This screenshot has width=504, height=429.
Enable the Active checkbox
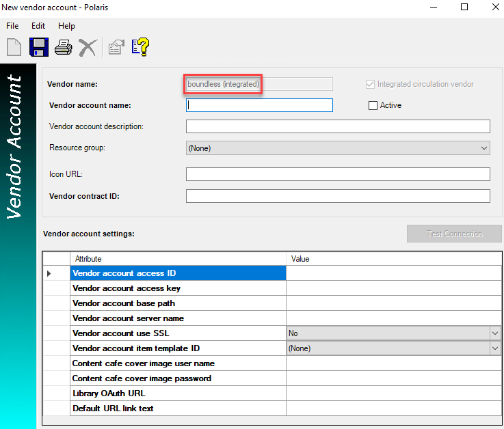pyautogui.click(x=373, y=106)
